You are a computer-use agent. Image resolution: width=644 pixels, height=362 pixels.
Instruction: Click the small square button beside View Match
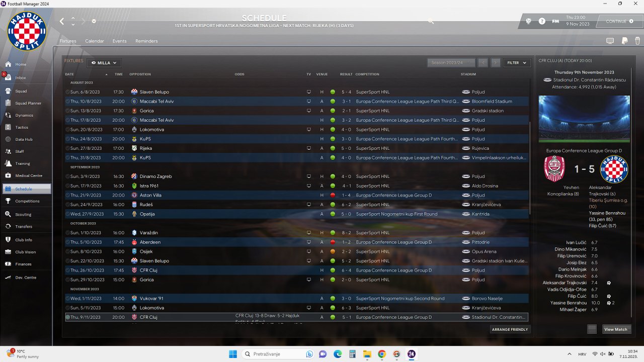point(592,329)
